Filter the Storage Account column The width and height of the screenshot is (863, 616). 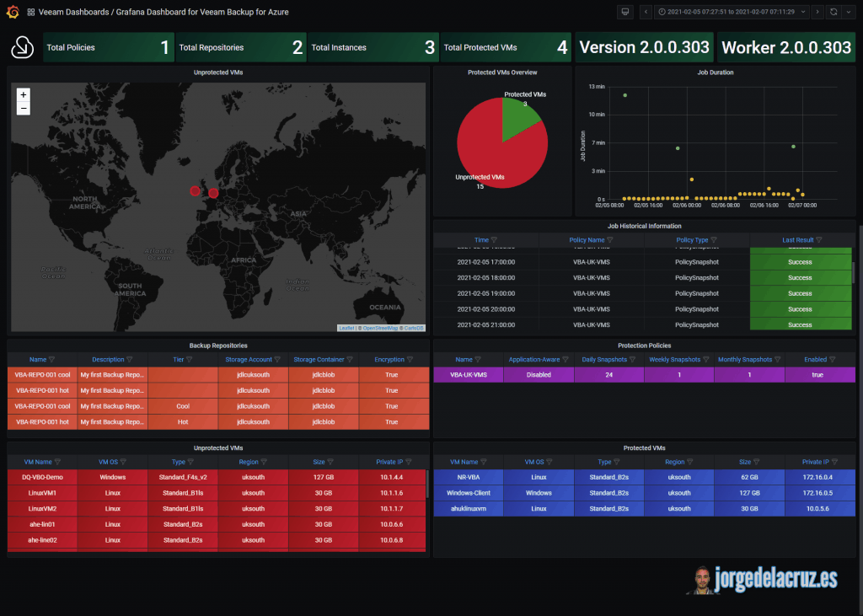(x=277, y=360)
